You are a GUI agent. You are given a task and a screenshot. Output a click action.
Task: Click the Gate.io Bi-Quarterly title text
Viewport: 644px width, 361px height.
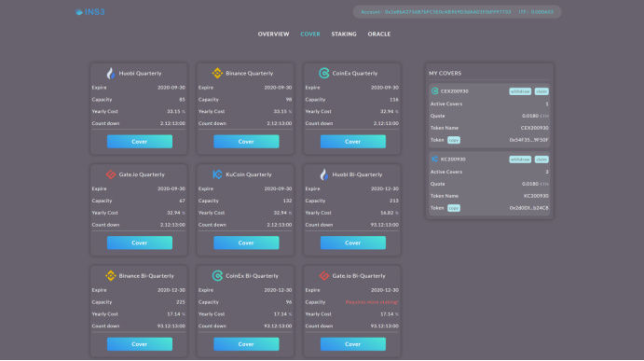[x=359, y=275]
